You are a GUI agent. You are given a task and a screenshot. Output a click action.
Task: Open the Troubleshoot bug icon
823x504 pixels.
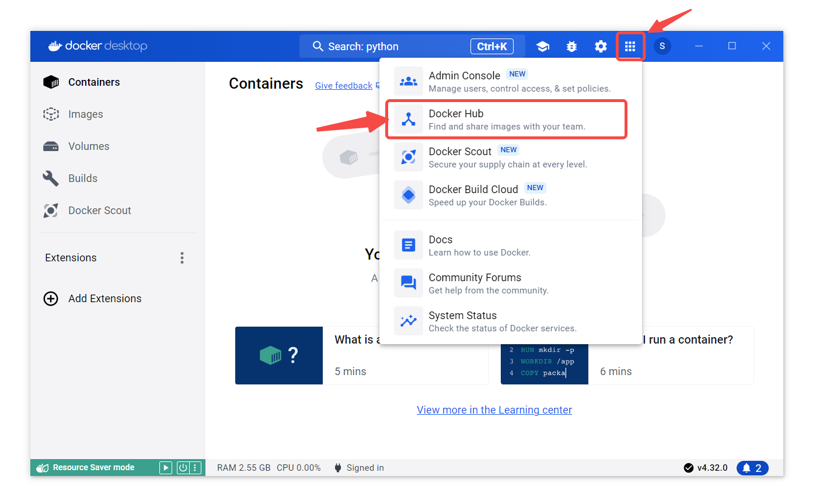(572, 47)
